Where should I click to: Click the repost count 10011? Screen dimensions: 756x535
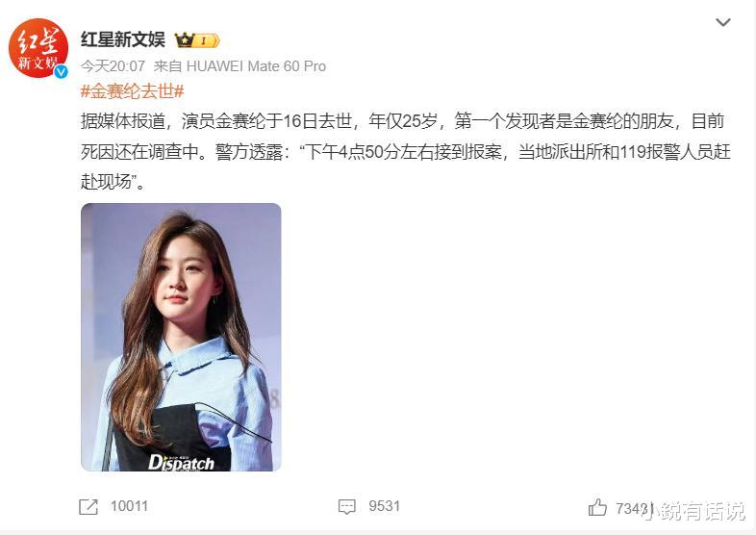129,506
